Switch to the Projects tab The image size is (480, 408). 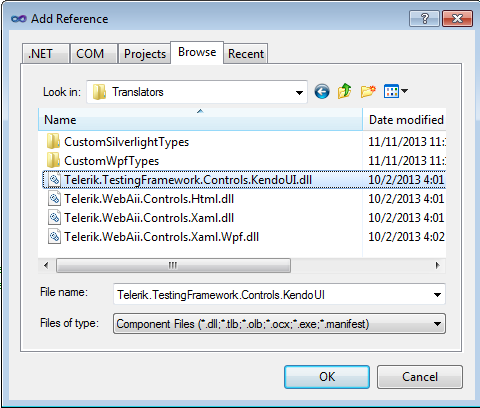pyautogui.click(x=145, y=53)
